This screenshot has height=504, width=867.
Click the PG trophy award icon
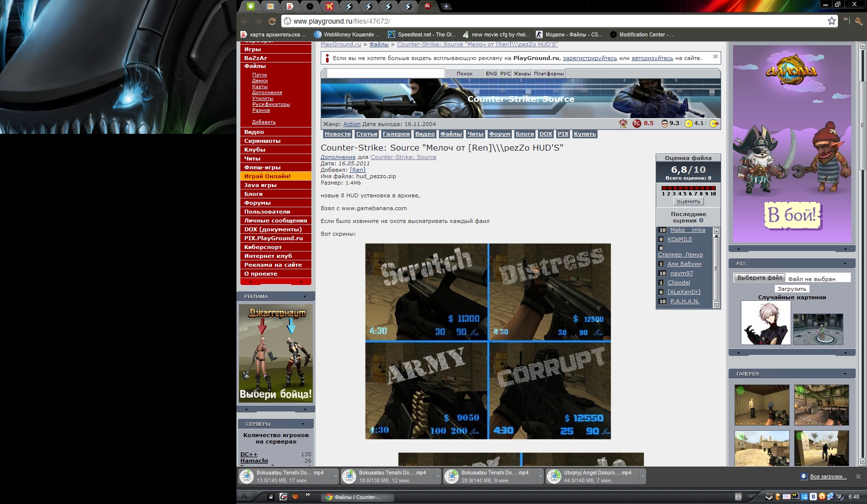pos(623,124)
